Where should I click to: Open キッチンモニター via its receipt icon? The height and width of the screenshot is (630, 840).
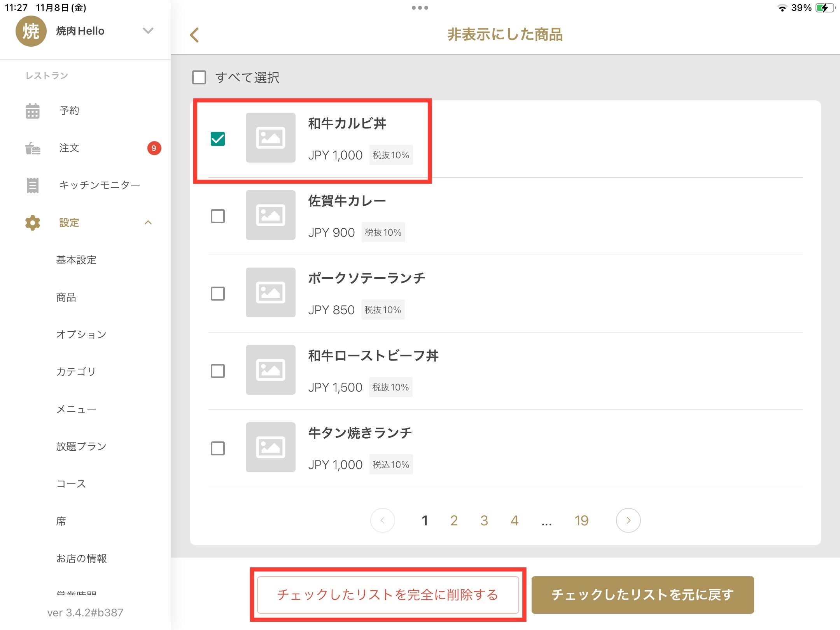[x=33, y=185]
